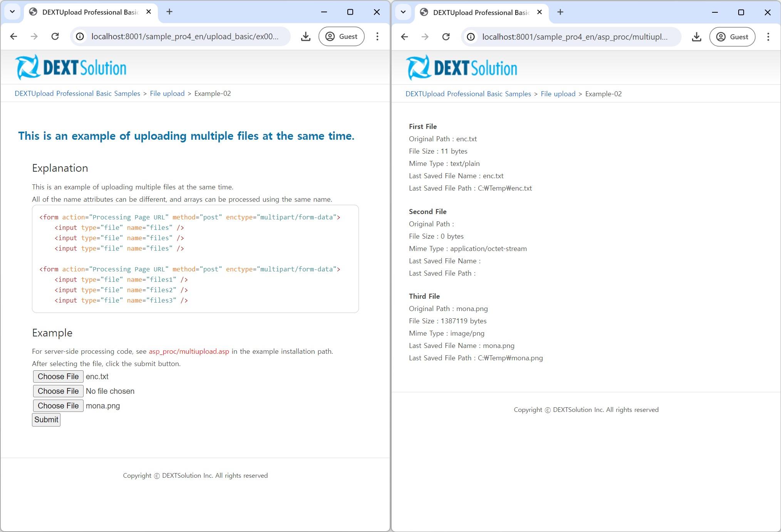Close the left DEXTUpload browser tab
This screenshot has height=532, width=781.
pos(149,12)
